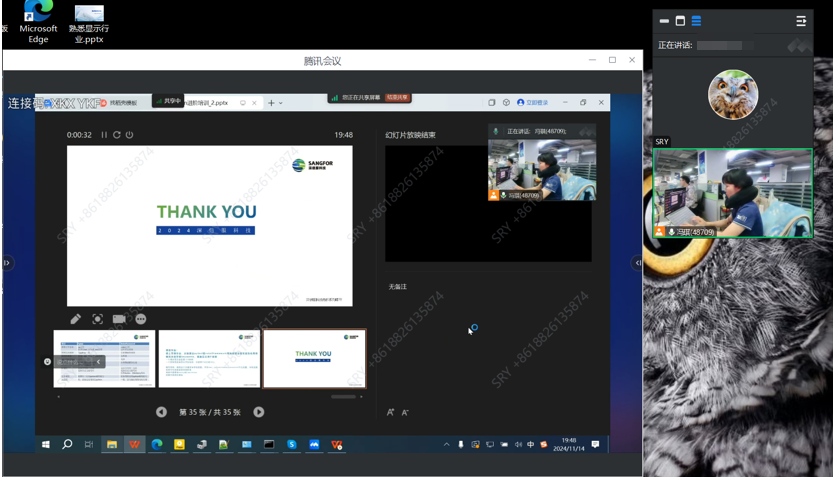Open the more options ellipsis below slide

click(141, 319)
